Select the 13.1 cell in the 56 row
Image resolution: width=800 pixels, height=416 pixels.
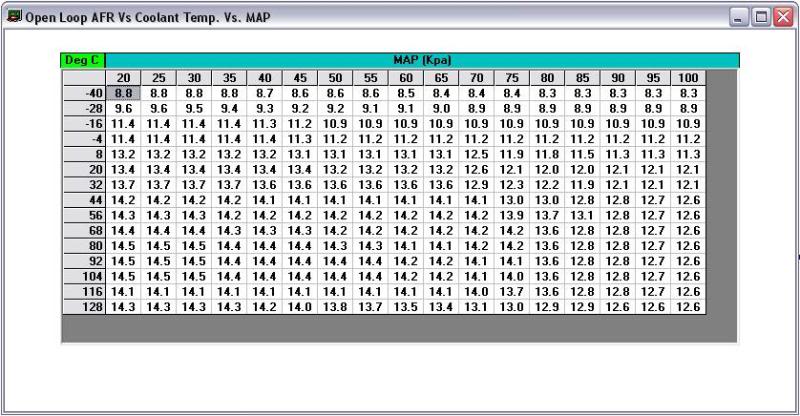pos(583,215)
